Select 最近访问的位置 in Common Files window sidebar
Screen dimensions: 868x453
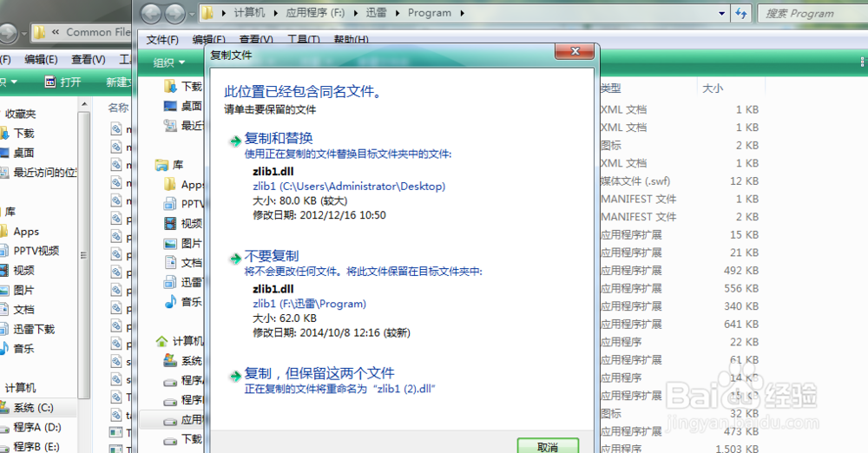coord(38,173)
